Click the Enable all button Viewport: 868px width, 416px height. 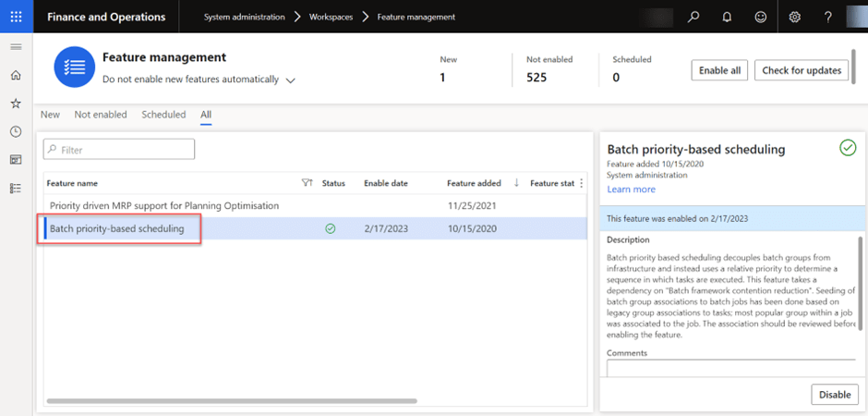pyautogui.click(x=719, y=70)
